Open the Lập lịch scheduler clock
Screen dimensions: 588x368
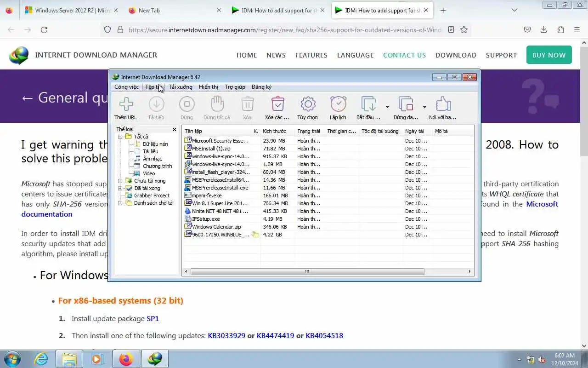pyautogui.click(x=338, y=104)
